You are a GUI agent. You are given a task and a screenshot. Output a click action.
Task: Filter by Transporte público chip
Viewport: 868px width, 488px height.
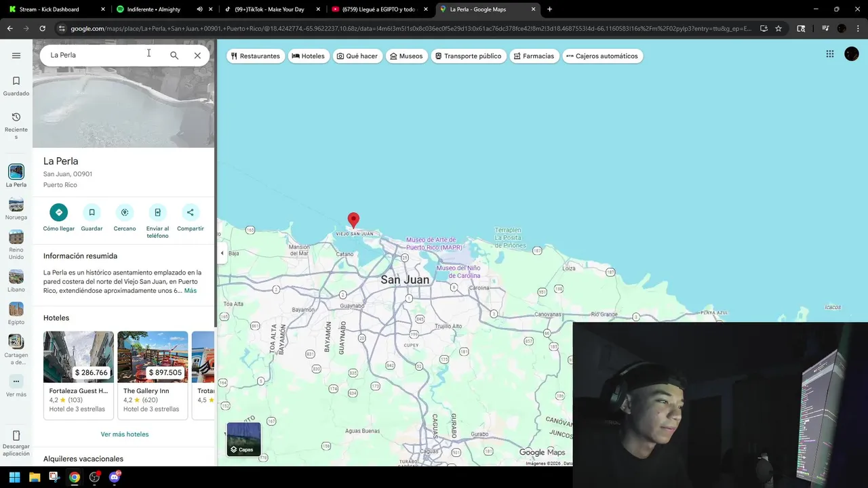point(468,56)
